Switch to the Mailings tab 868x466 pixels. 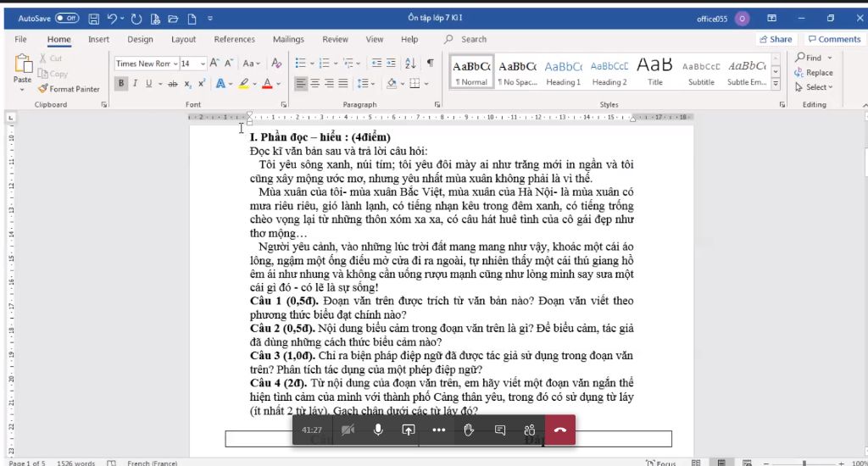coord(288,39)
